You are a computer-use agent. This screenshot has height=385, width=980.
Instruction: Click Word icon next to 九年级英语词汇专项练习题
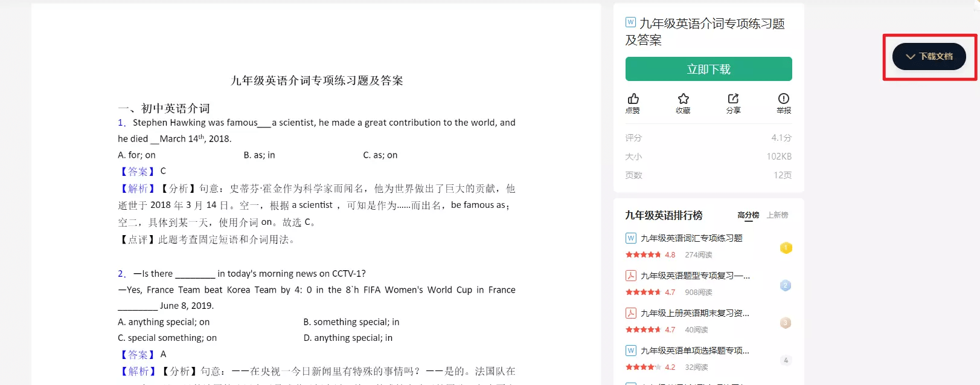(630, 238)
